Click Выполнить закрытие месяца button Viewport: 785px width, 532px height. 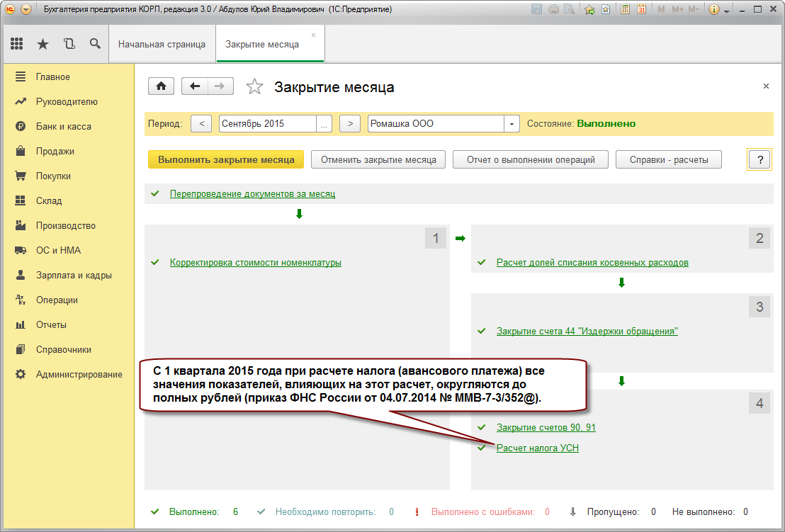pyautogui.click(x=226, y=159)
